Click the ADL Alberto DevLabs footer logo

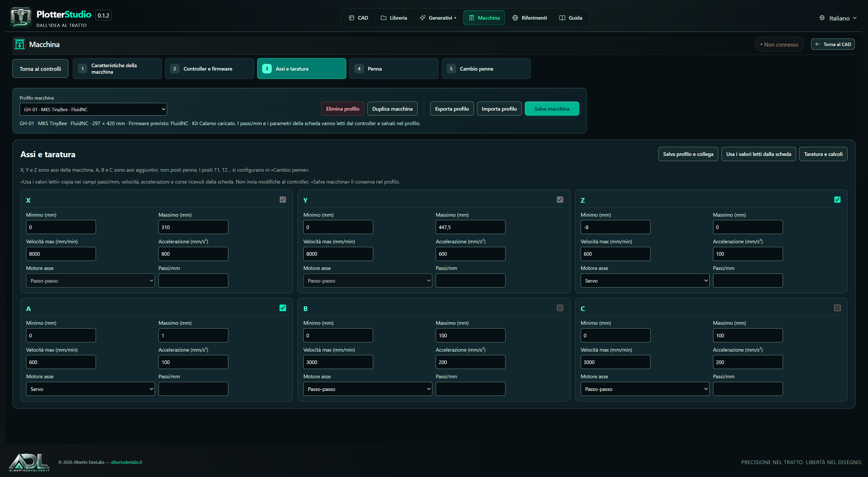click(29, 462)
